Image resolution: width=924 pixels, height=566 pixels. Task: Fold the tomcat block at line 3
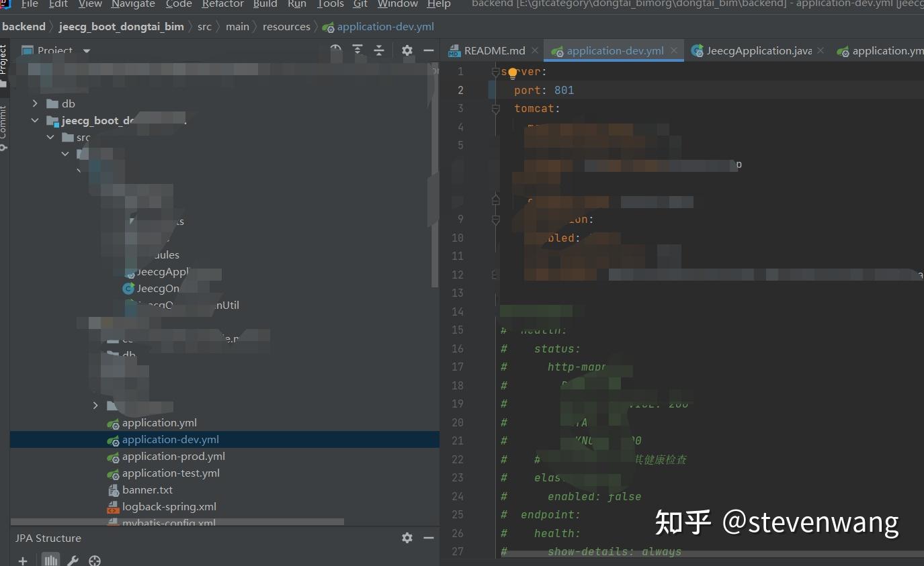click(x=495, y=108)
